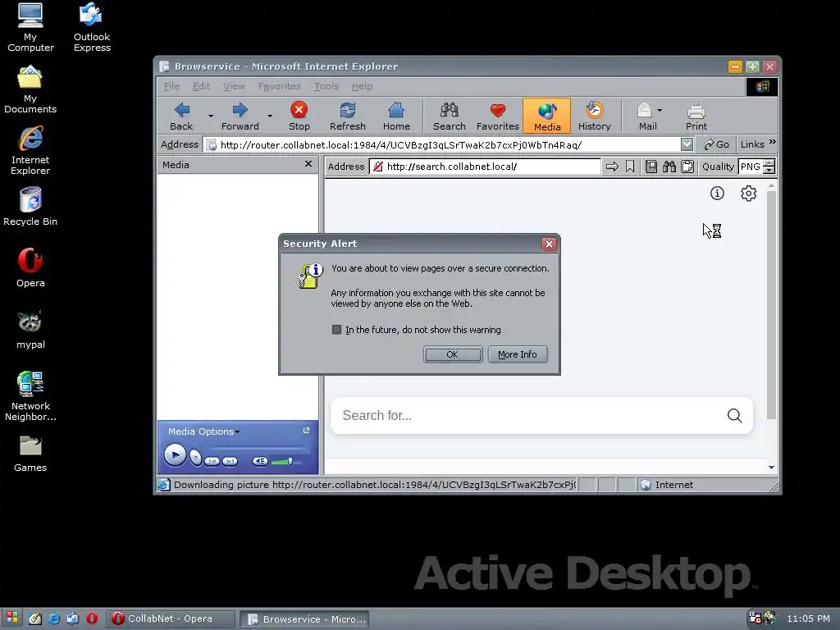The width and height of the screenshot is (840, 630).
Task: Click the Browservice clipboard icon
Action: click(x=687, y=167)
